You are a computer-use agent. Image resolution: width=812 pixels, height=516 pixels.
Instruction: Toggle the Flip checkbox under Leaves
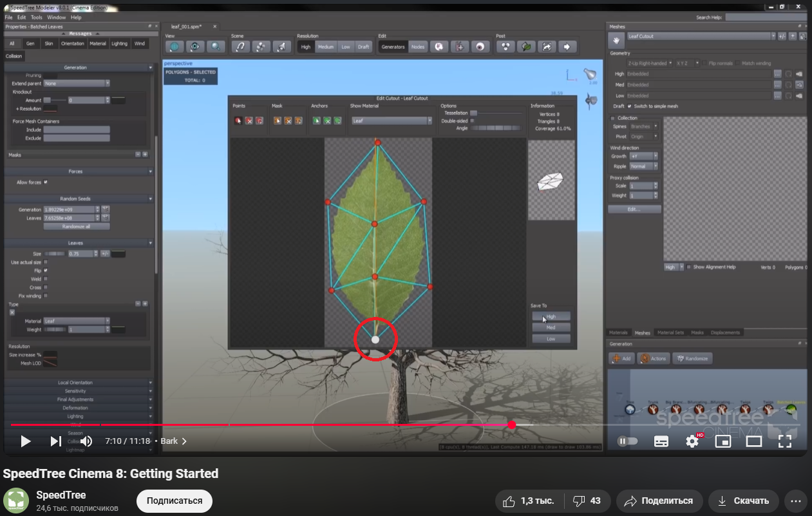(46, 271)
